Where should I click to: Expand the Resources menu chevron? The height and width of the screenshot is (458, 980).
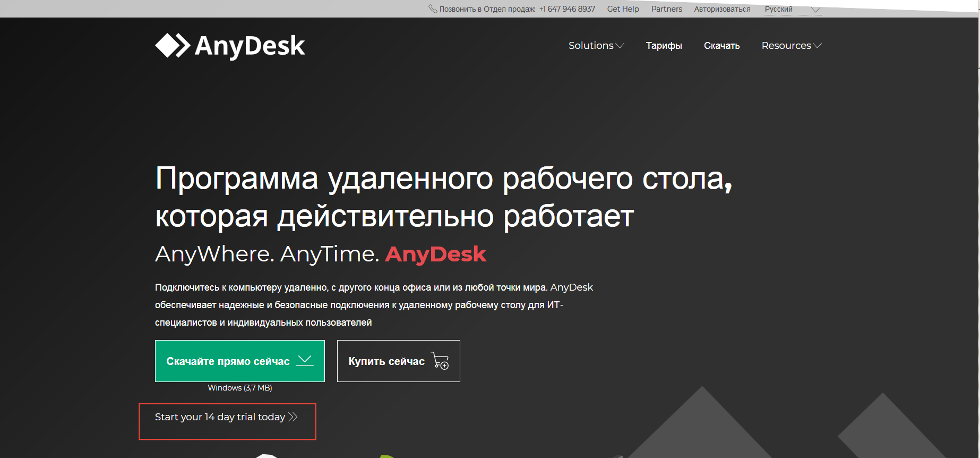click(817, 46)
